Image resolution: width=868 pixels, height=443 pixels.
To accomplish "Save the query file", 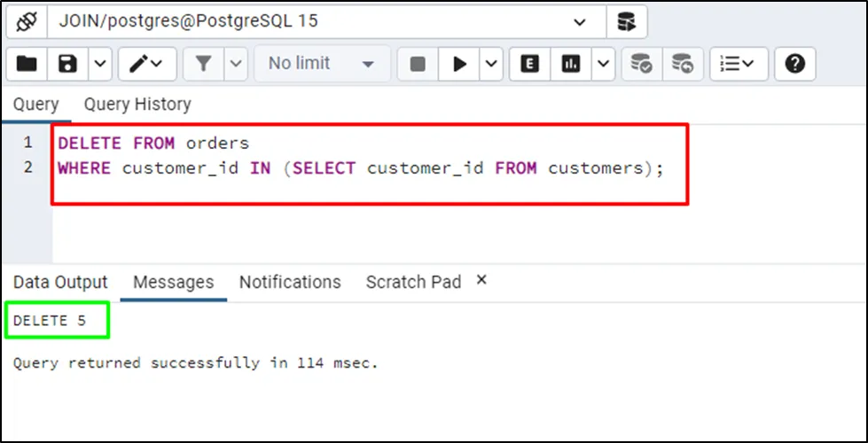I will tap(67, 64).
